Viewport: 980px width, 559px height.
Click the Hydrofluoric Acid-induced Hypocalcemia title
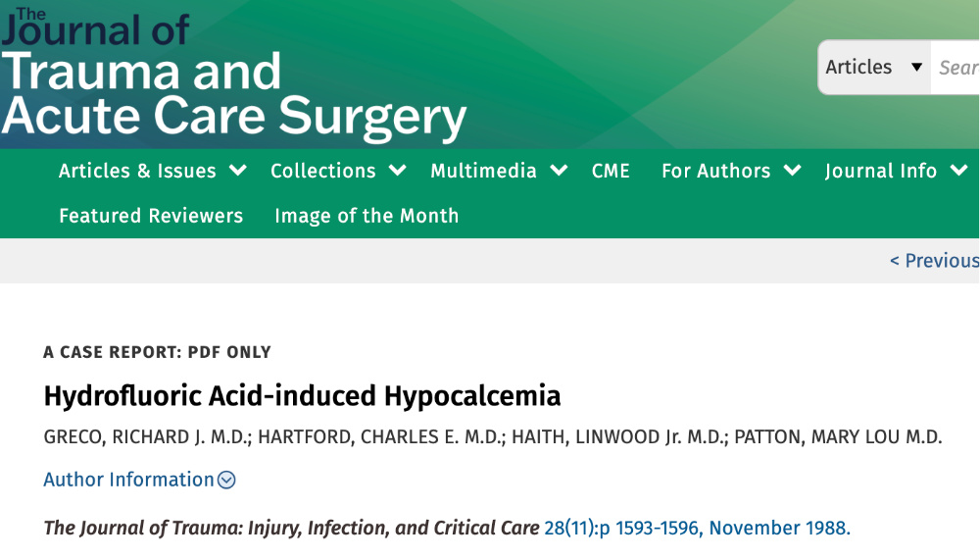pyautogui.click(x=302, y=396)
